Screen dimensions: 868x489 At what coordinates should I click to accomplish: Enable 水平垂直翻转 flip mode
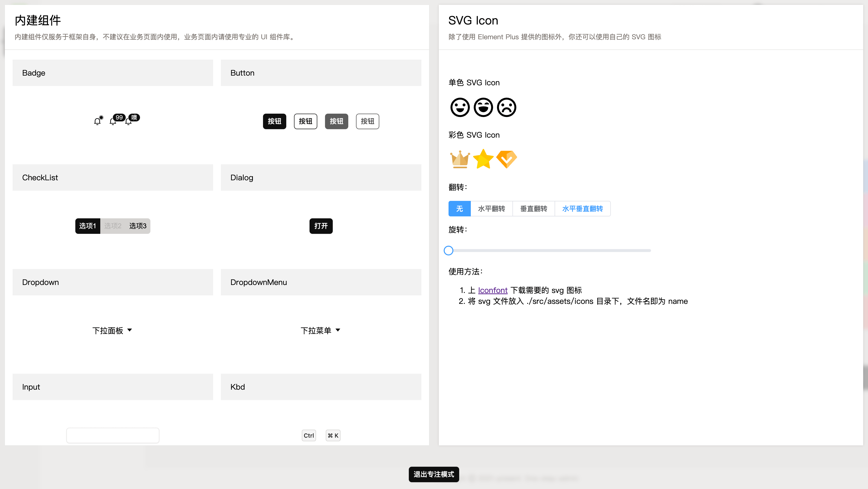[582, 208]
